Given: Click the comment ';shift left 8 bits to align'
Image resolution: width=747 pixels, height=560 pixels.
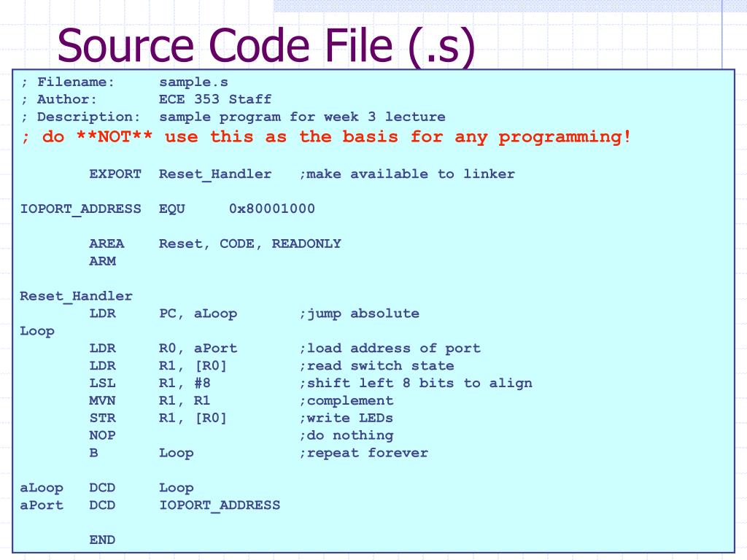Looking at the screenshot, I should (415, 384).
